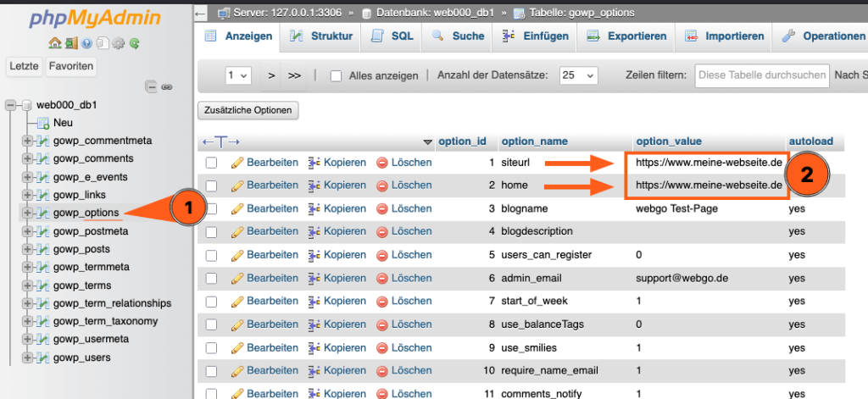Click the pencil edit icon in start_of_week row
Image resolution: width=868 pixels, height=399 pixels.
[x=237, y=302]
